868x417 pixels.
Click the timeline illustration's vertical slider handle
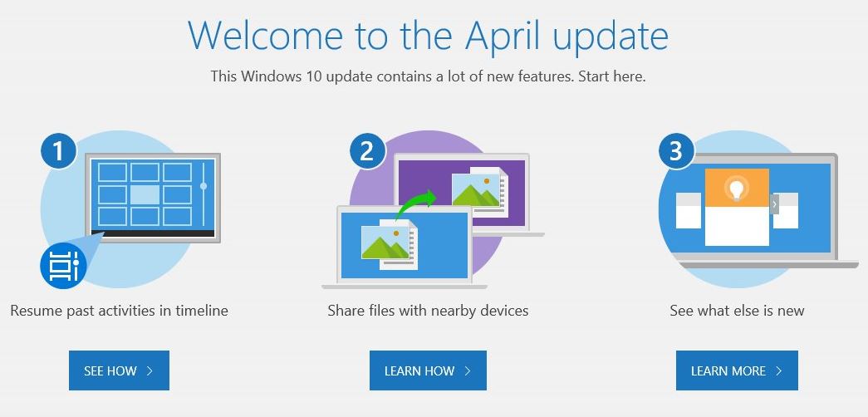point(204,186)
